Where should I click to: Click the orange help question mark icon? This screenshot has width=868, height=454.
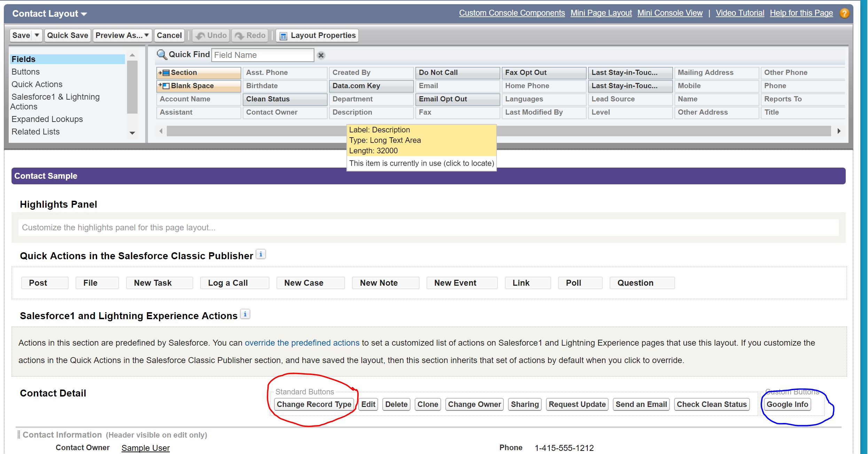point(844,13)
